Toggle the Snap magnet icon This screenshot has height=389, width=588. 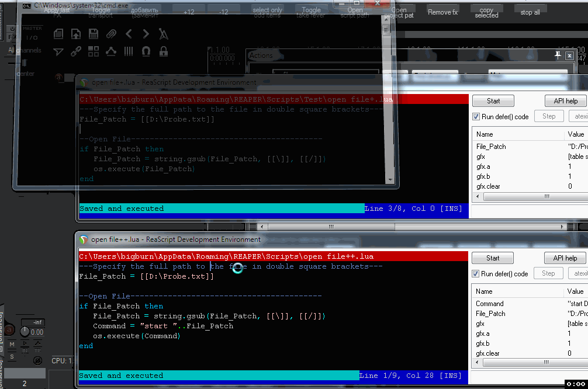pyautogui.click(x=146, y=51)
